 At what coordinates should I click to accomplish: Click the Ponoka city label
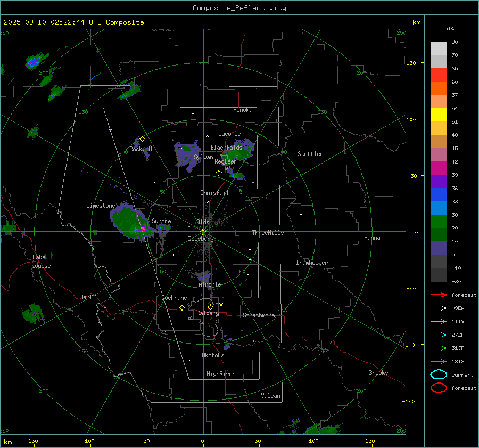pos(243,110)
